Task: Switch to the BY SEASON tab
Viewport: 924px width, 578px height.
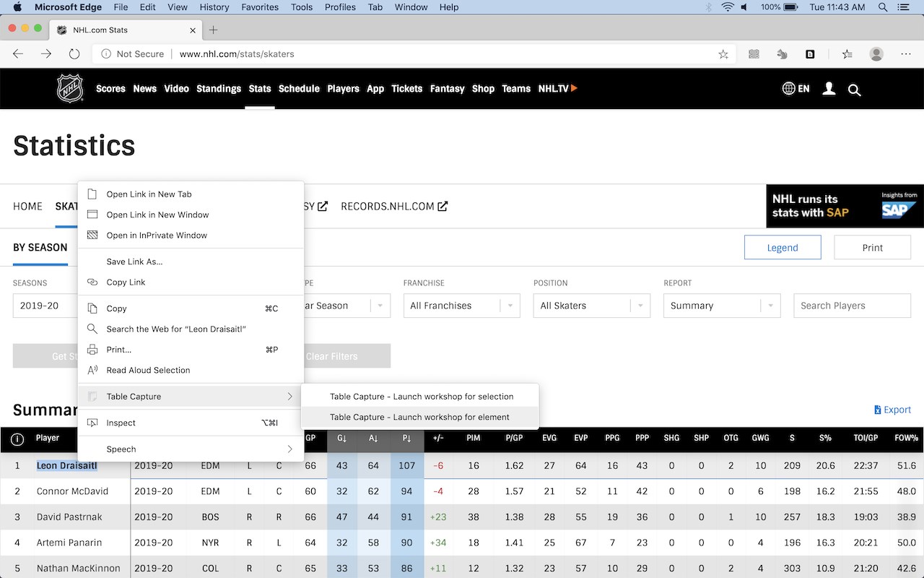Action: [x=40, y=247]
